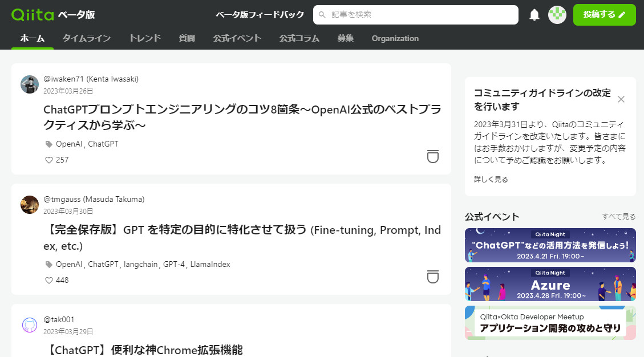
Task: Click the date 2023年03月29日
Action: (x=68, y=331)
